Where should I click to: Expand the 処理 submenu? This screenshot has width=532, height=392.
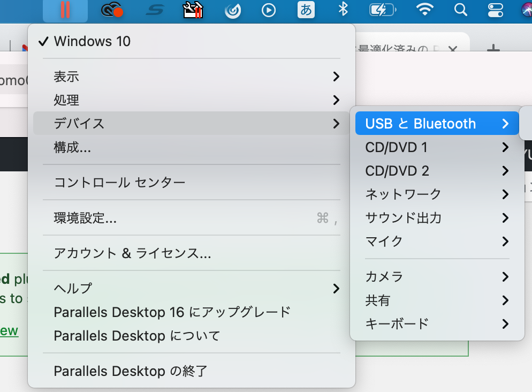192,100
